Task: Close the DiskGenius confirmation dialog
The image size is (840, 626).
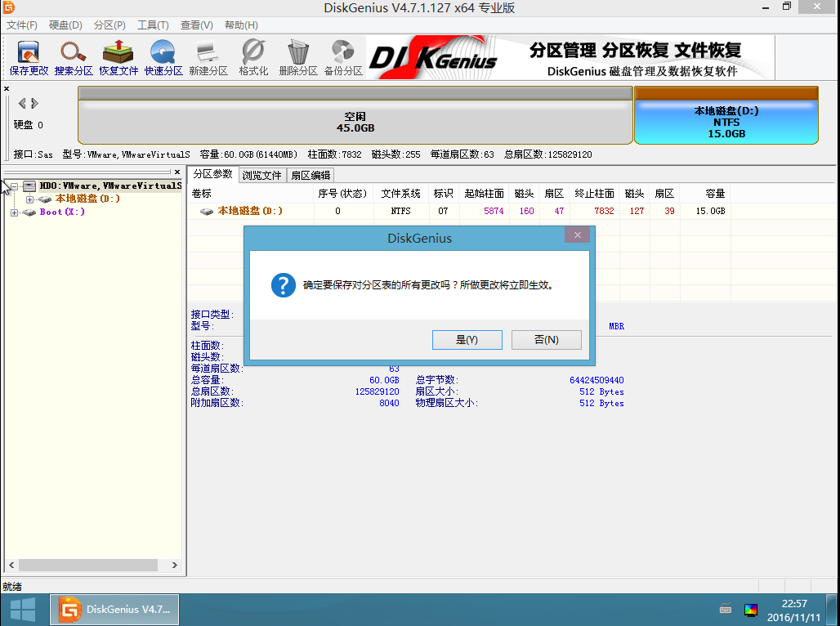Action: (x=578, y=235)
